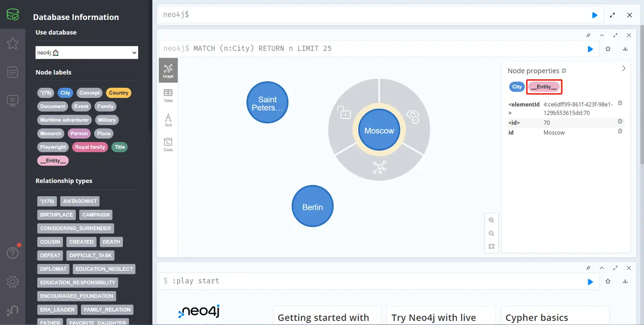Click the City node label in sidebar
644x325 pixels.
click(65, 93)
